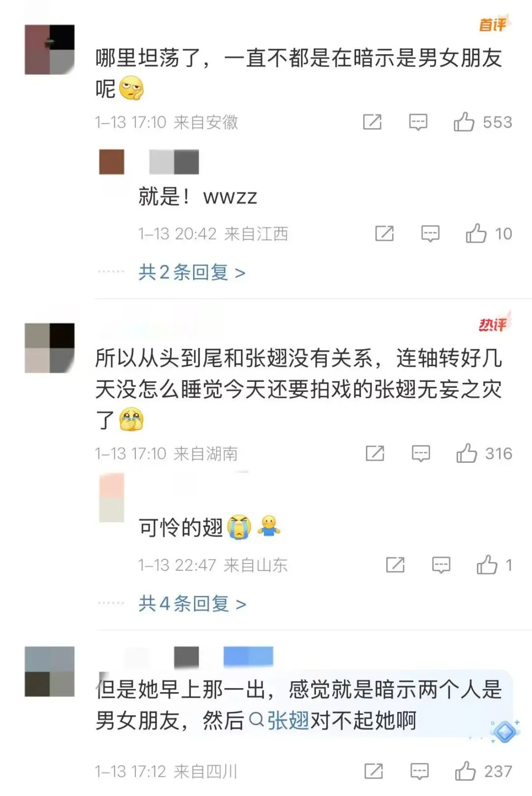Open reply bubble on the Jiangxi comment
The width and height of the screenshot is (532, 796).
click(431, 233)
